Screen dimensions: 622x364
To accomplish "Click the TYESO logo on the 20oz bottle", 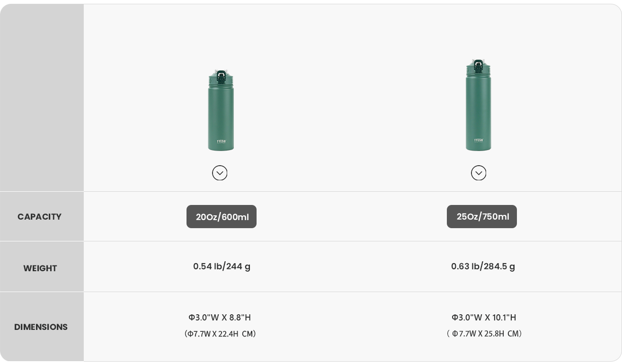I will click(x=221, y=141).
